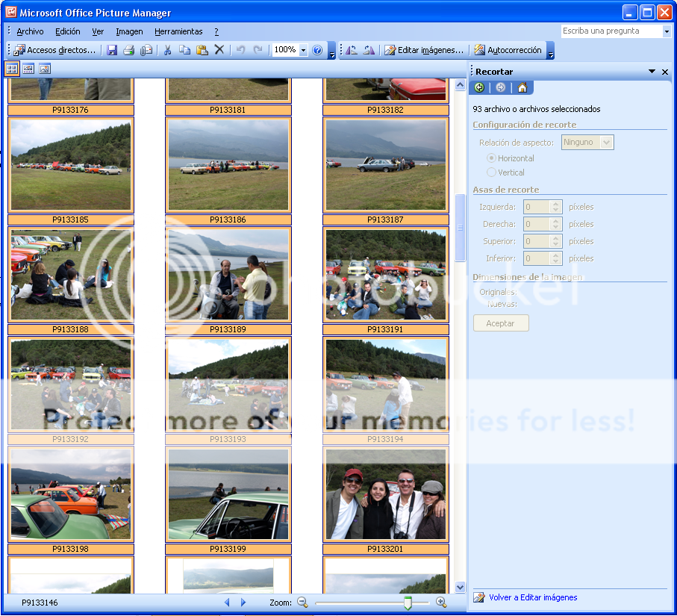Click the P9133146 status bar filename

click(x=40, y=603)
